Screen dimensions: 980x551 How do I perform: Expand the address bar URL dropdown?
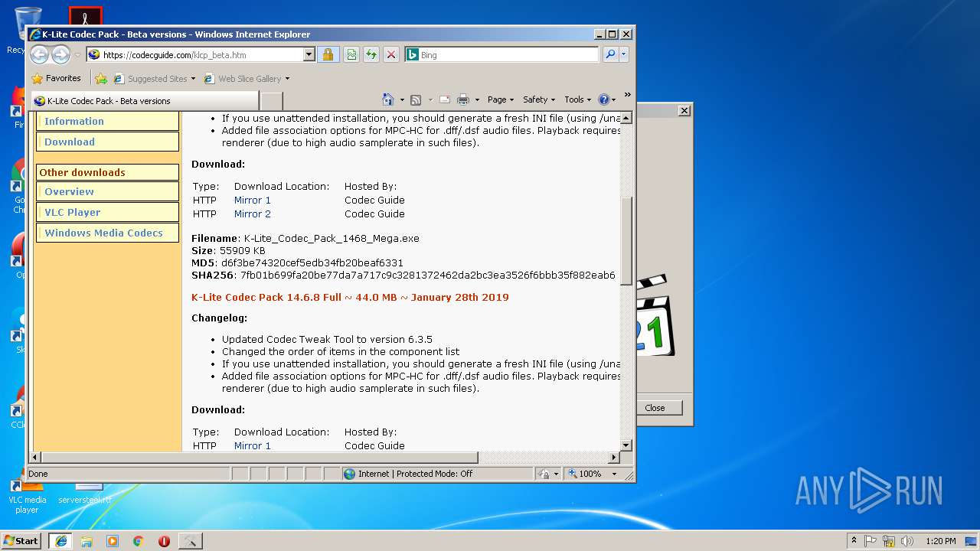point(309,54)
